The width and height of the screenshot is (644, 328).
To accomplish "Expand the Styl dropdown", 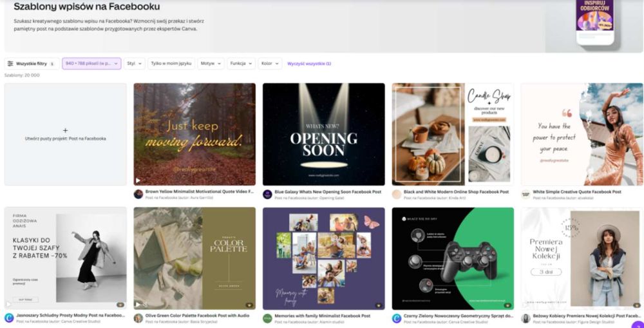I will coord(134,64).
